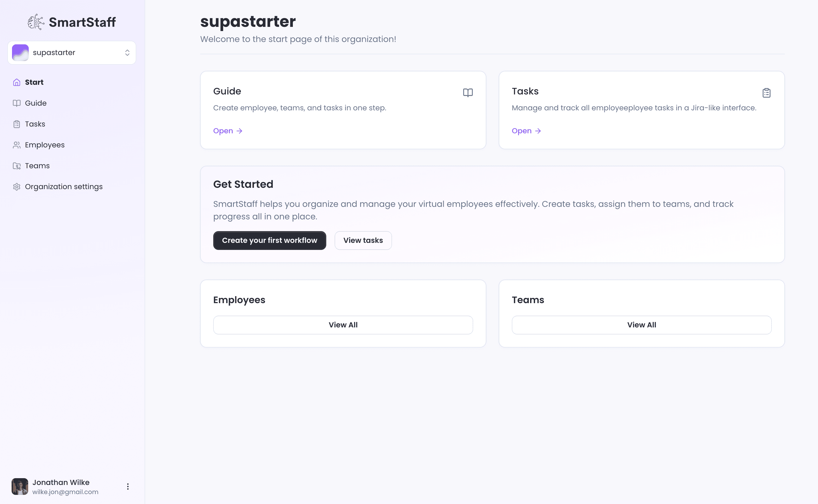Open Organization settings menu item
818x504 pixels.
click(64, 187)
